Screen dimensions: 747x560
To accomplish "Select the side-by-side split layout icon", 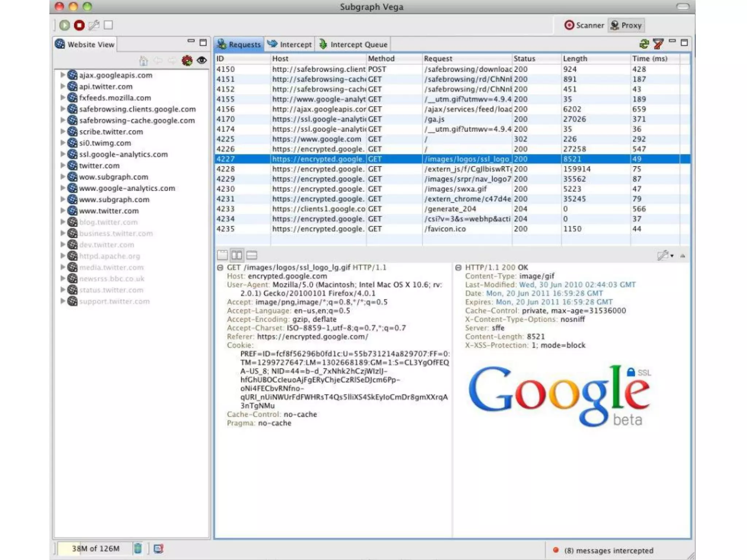I will (237, 255).
